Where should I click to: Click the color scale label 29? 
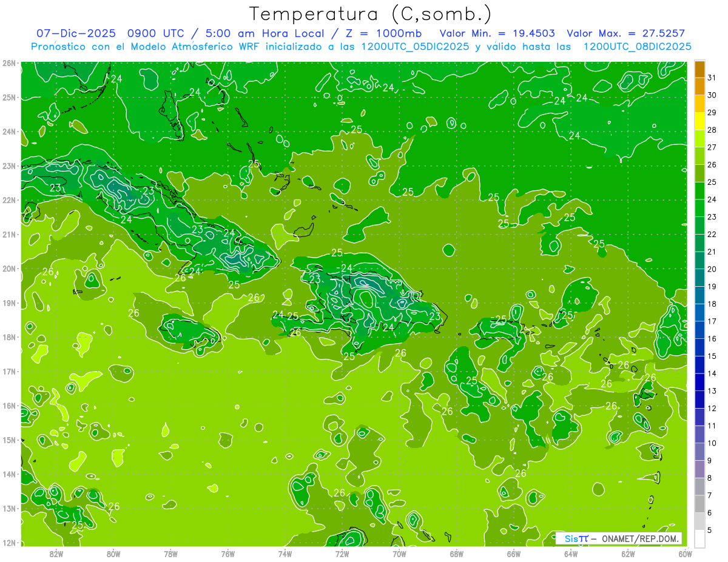click(712, 112)
